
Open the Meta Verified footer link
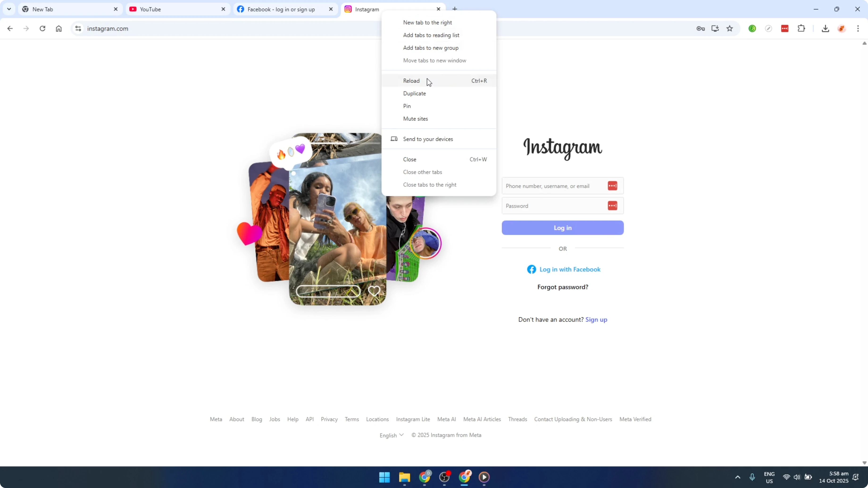[635, 419]
